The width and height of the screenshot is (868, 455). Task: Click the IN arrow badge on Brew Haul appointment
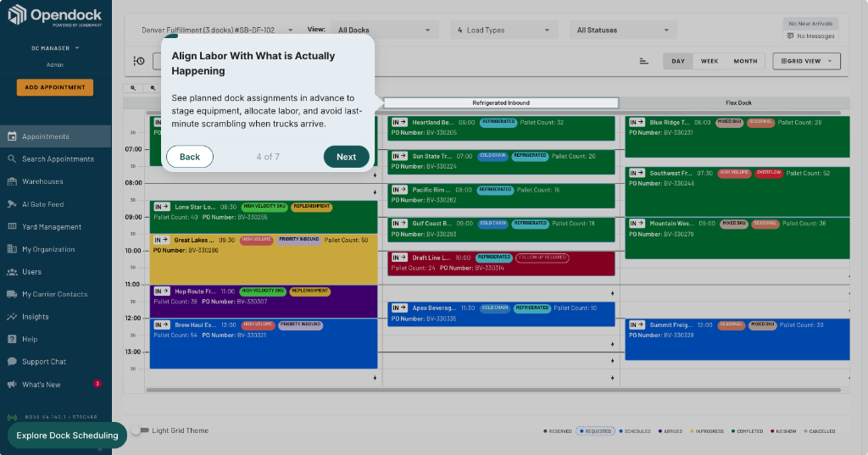[162, 325]
